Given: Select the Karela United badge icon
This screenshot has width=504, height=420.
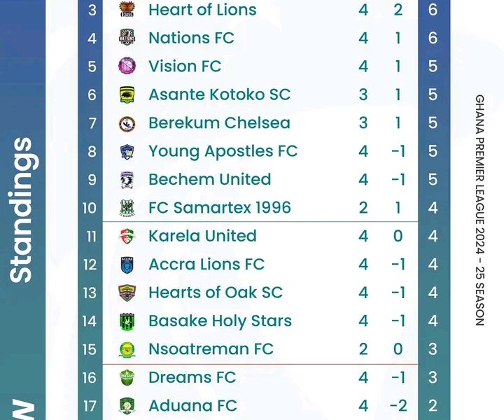Looking at the screenshot, I should (x=127, y=236).
